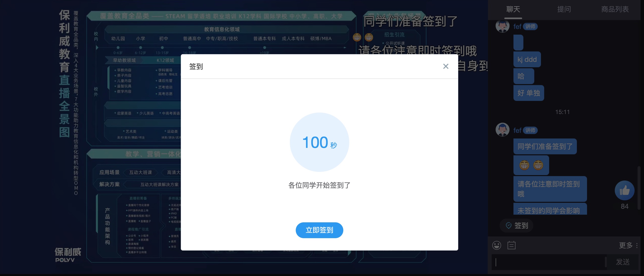The height and width of the screenshot is (276, 644).
Task: Click the 签到 dialog title
Action: click(196, 66)
